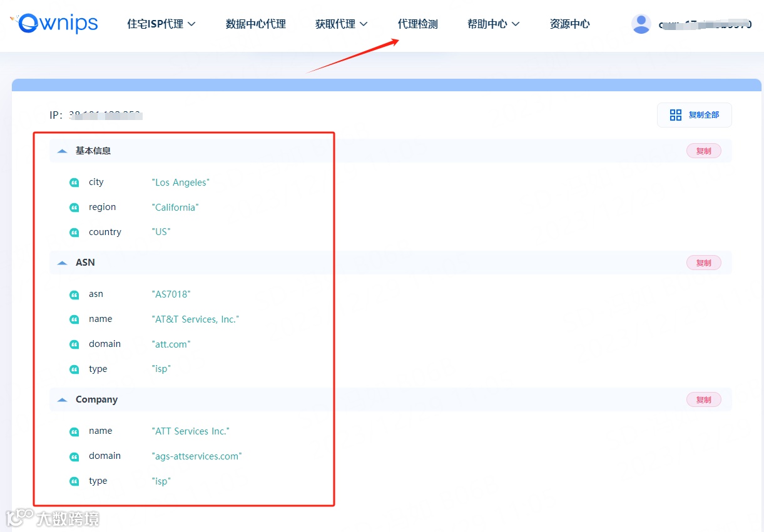Image resolution: width=764 pixels, height=532 pixels.
Task: Click the "California" value
Action: tap(175, 208)
